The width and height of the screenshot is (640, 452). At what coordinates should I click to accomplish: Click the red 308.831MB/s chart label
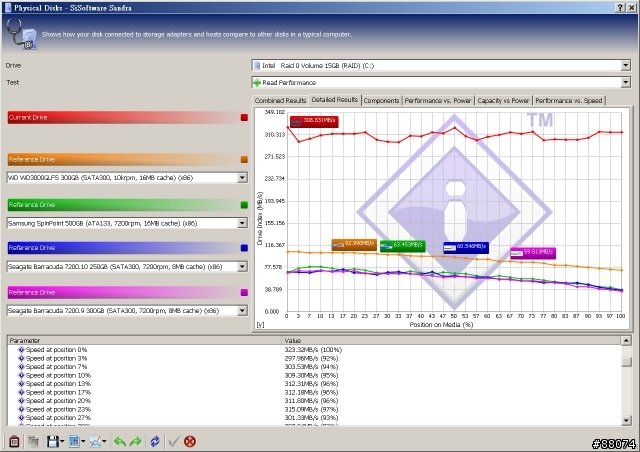[x=314, y=121]
